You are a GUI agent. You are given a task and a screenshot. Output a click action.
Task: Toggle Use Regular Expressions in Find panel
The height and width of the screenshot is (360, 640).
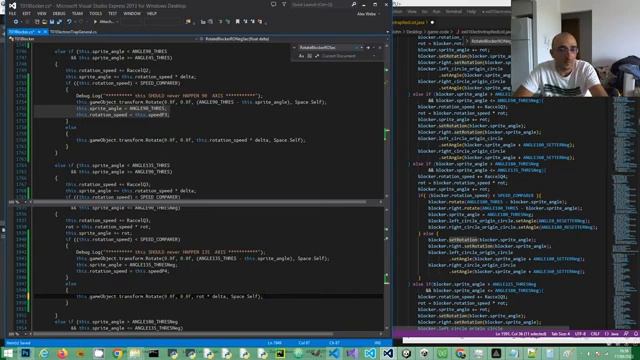[x=317, y=56]
